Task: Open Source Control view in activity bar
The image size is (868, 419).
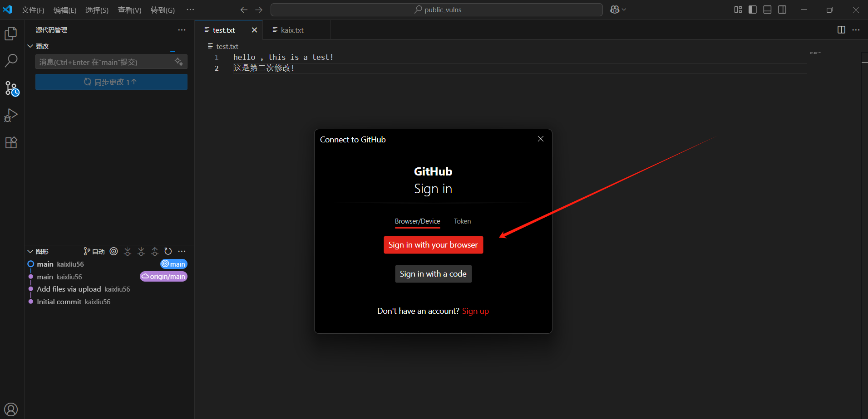Action: (x=12, y=88)
